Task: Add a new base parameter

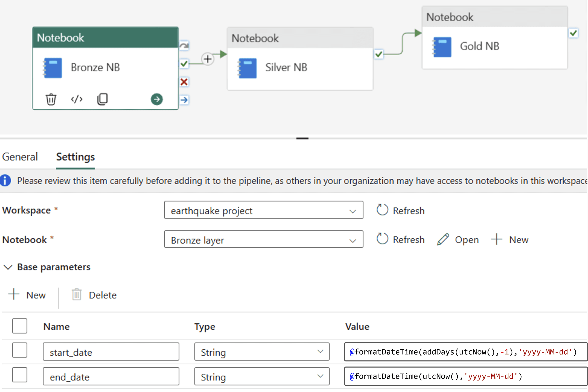Action: tap(27, 295)
